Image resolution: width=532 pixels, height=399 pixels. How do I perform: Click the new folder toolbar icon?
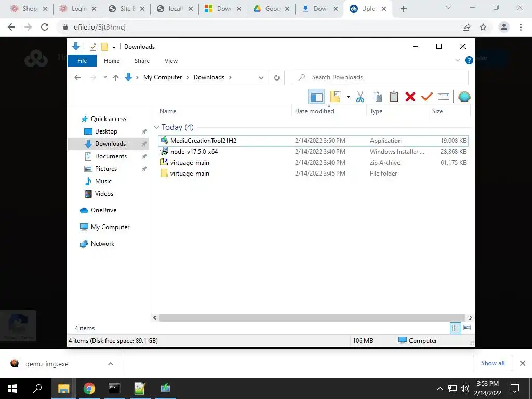[336, 97]
